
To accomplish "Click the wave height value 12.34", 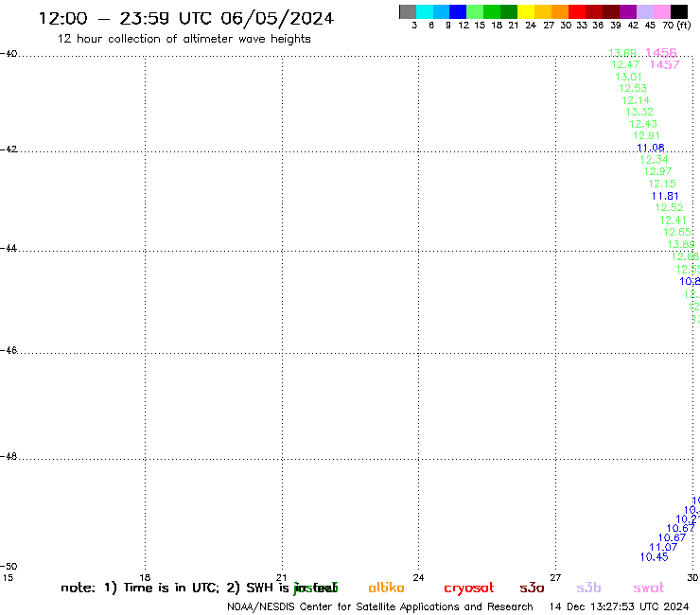I will click(x=654, y=160).
